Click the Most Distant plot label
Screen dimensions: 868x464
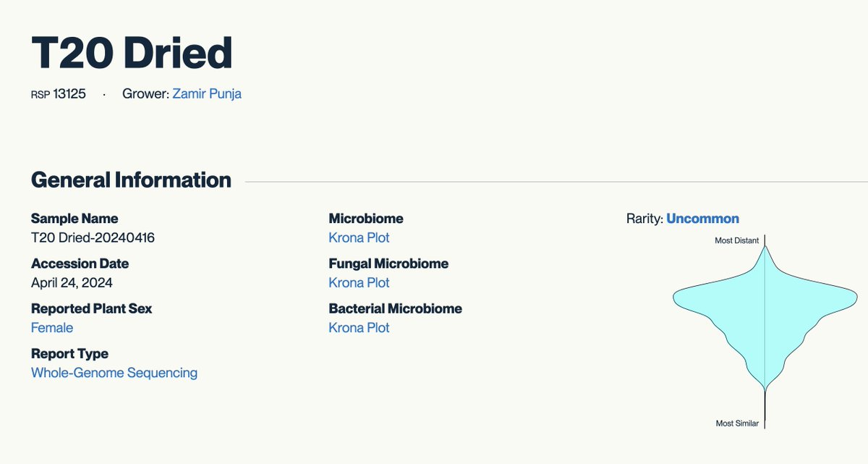[733, 240]
